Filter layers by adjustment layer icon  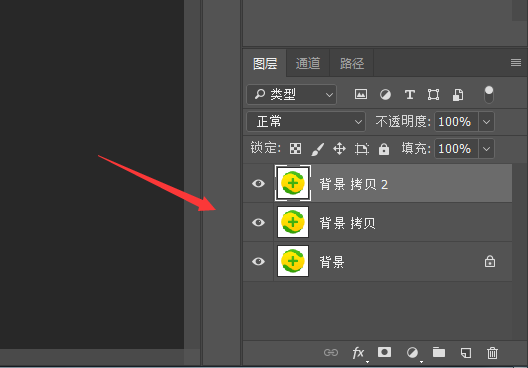[x=385, y=95]
